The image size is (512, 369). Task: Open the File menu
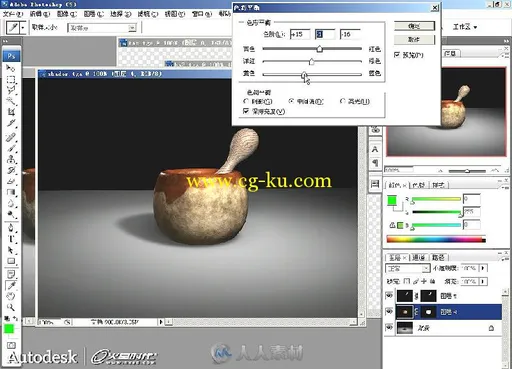[13, 14]
